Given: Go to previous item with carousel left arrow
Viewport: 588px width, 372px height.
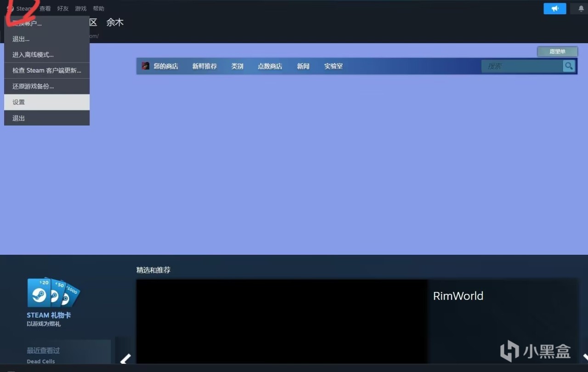Looking at the screenshot, I should click(x=125, y=359).
